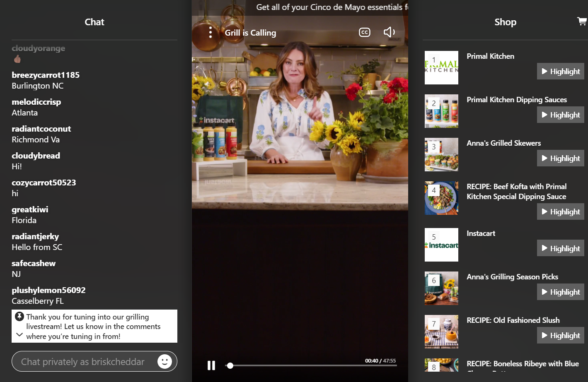Open Beef Kofta recipe thumbnail
The image size is (588, 382).
point(441,198)
